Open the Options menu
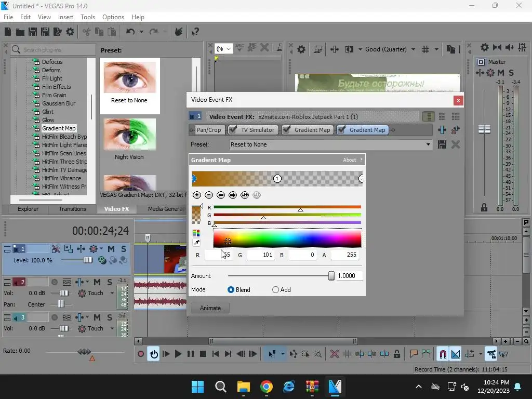This screenshot has width=532, height=399. [113, 17]
